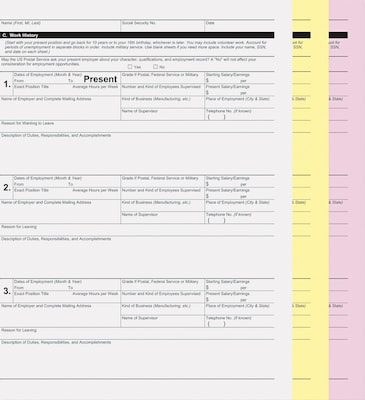Select Place of Employment field in entry 3
This screenshot has width=365, height=400.
(x=240, y=309)
